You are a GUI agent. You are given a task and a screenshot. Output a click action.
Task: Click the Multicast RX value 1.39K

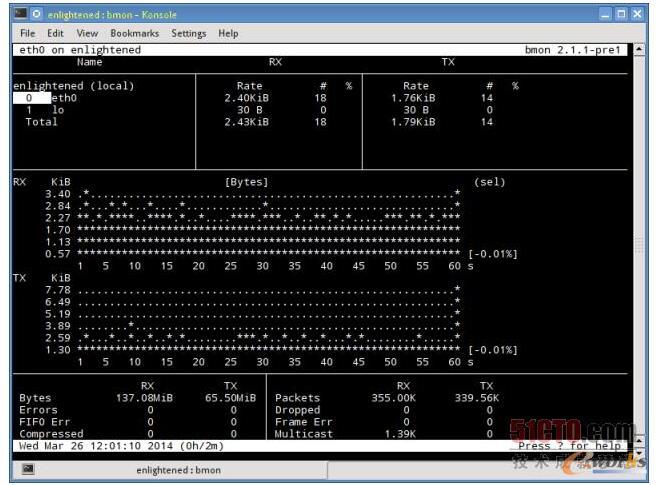[400, 434]
